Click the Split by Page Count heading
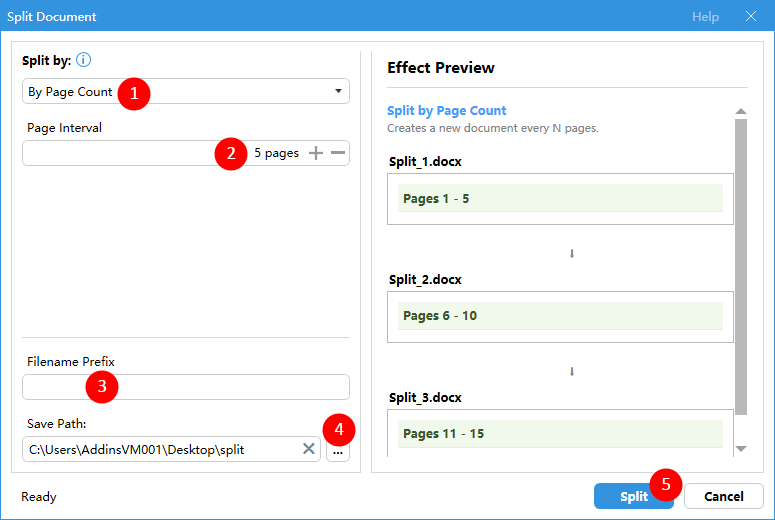775x520 pixels. tap(446, 111)
